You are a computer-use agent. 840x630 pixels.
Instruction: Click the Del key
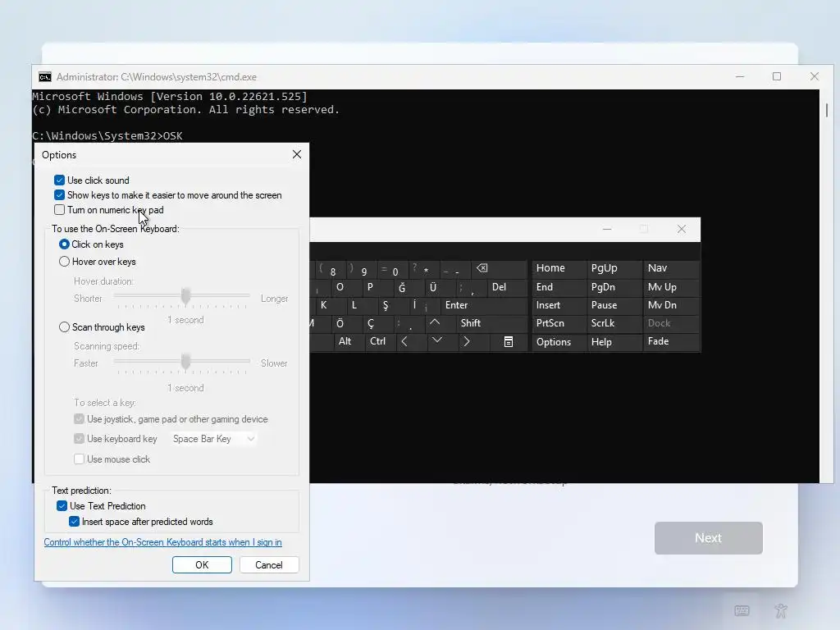(x=507, y=287)
